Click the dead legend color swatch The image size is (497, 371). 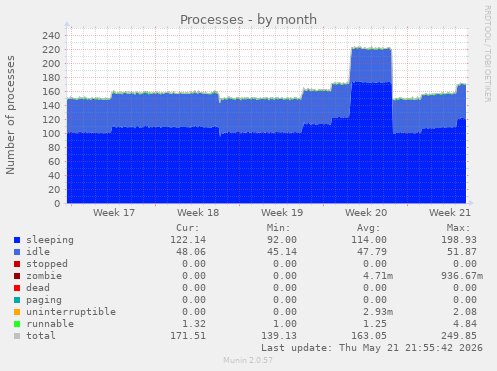coord(17,288)
